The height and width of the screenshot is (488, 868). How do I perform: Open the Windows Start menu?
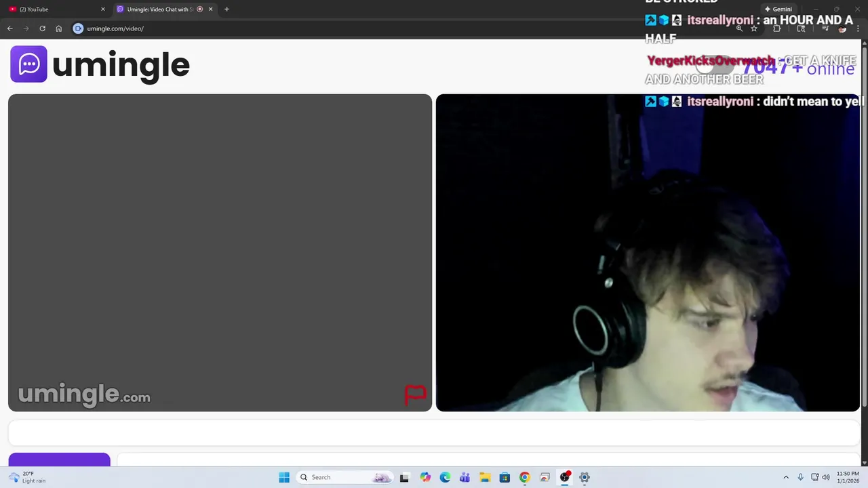(284, 477)
